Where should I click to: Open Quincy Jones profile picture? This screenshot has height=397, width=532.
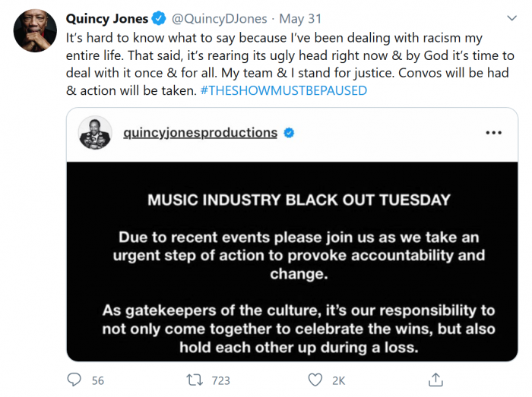(x=35, y=31)
